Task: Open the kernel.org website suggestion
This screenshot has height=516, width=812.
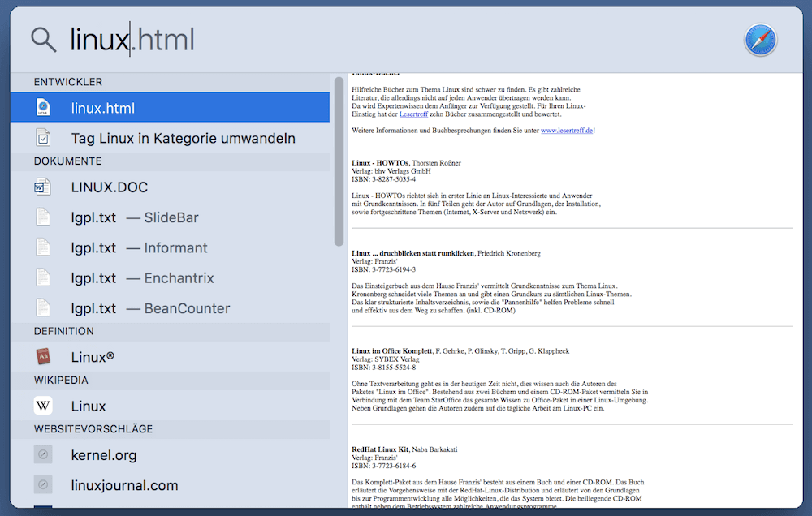Action: coord(170,454)
